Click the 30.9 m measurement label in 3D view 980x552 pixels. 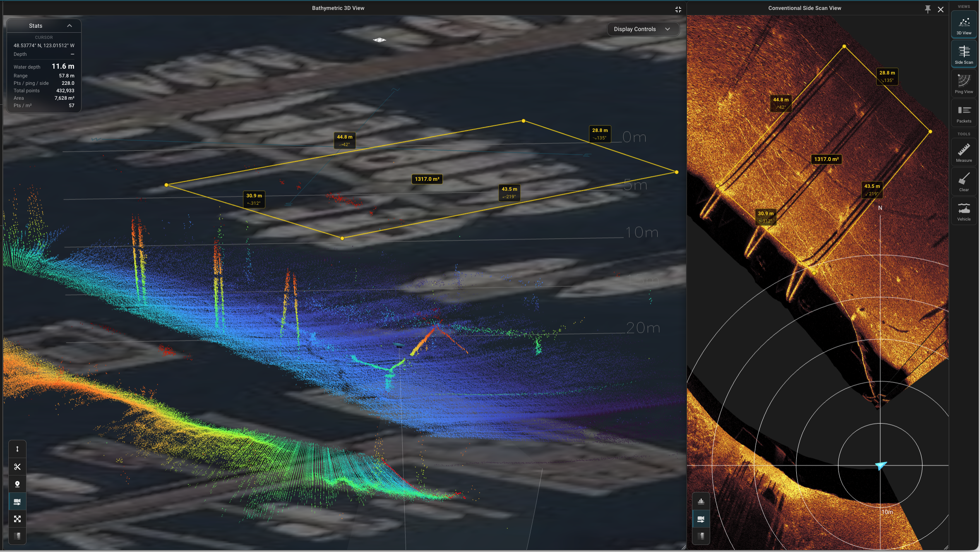[x=254, y=199]
